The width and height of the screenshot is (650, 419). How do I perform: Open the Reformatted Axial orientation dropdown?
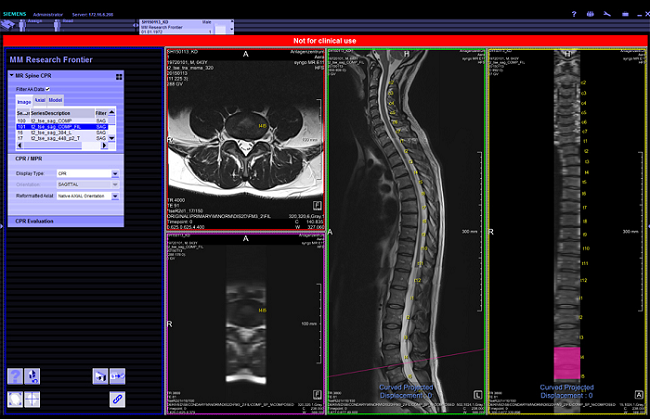(x=115, y=196)
